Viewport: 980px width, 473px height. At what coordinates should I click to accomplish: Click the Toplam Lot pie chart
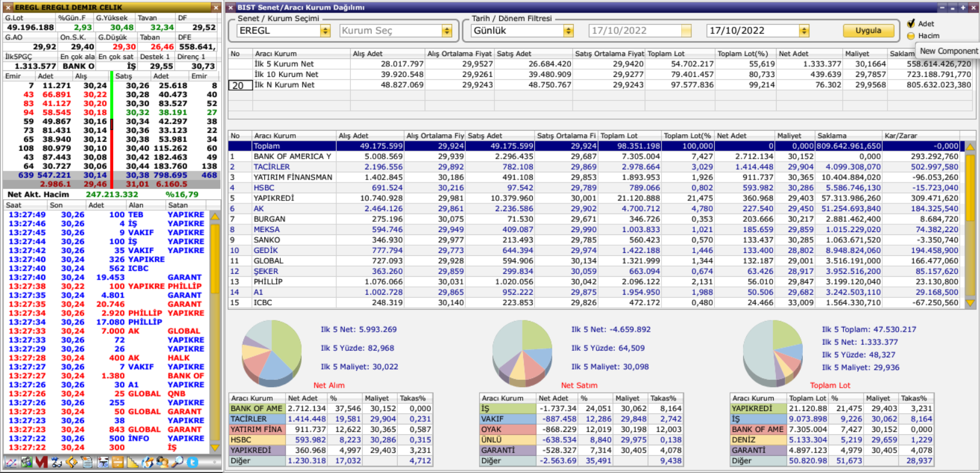pyautogui.click(x=772, y=354)
